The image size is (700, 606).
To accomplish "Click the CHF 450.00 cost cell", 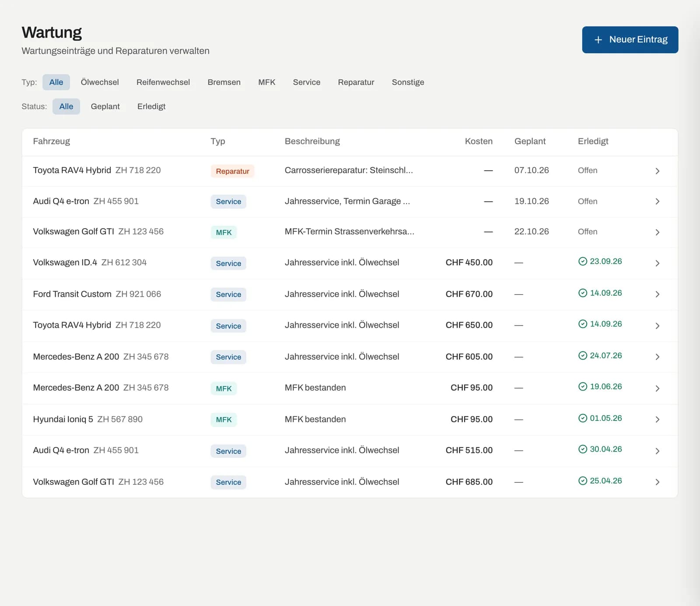I will click(x=469, y=263).
